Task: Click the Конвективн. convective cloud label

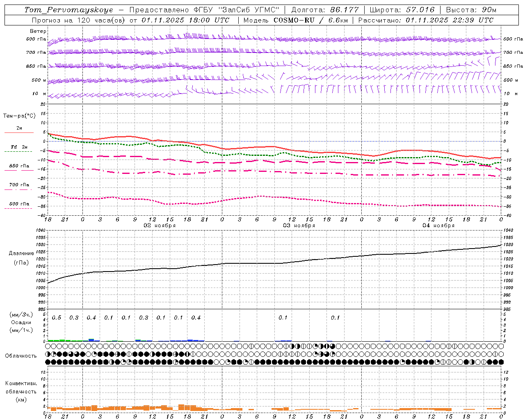Action: pos(21,383)
